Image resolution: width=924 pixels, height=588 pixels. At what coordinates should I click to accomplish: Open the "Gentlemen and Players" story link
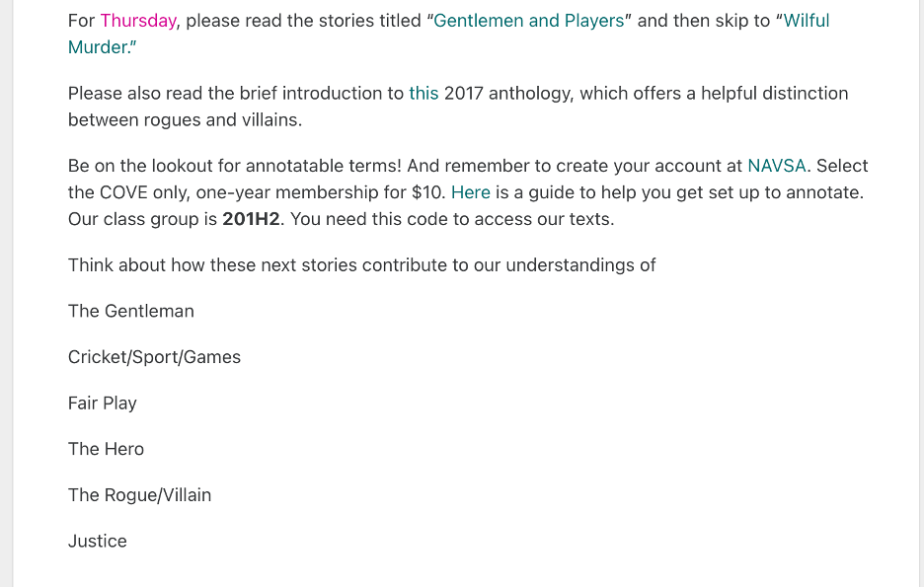528,21
